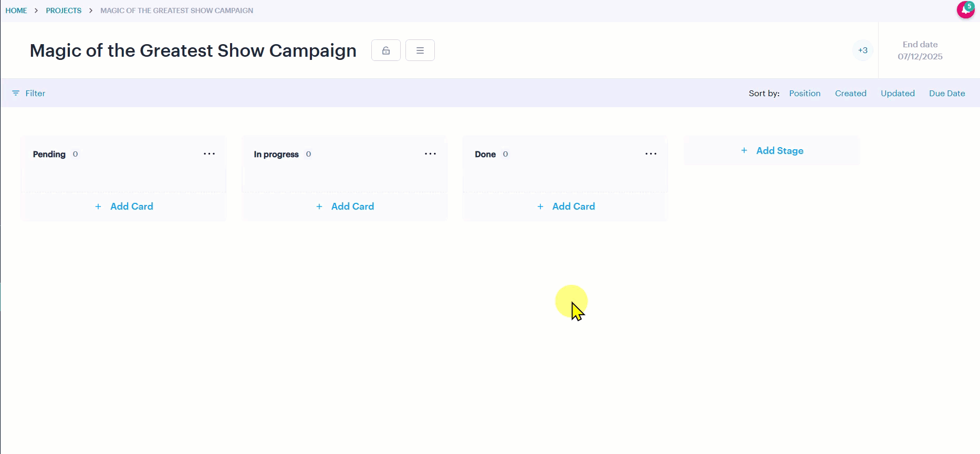Click the current campaign breadcrumb text
Image resolution: width=980 pixels, height=454 pixels.
pyautogui.click(x=176, y=11)
